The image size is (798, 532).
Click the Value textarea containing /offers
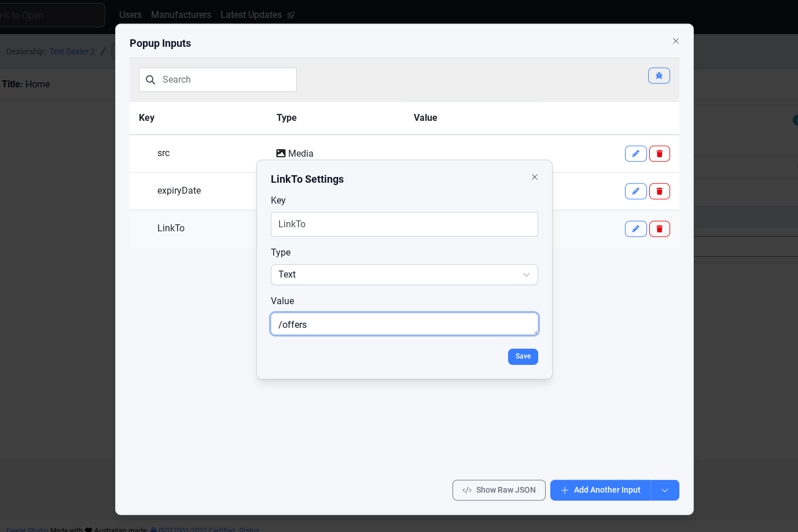tap(404, 324)
